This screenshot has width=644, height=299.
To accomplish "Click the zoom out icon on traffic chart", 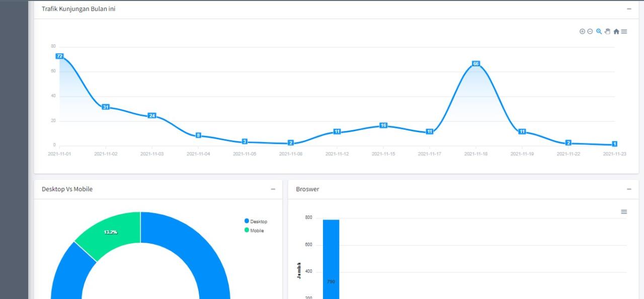I will click(590, 31).
